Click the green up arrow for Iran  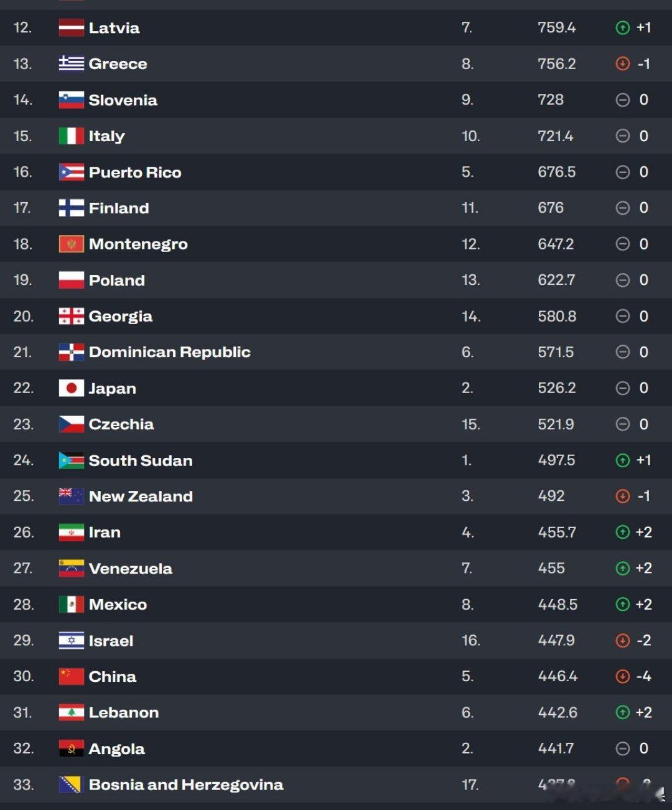coord(622,532)
